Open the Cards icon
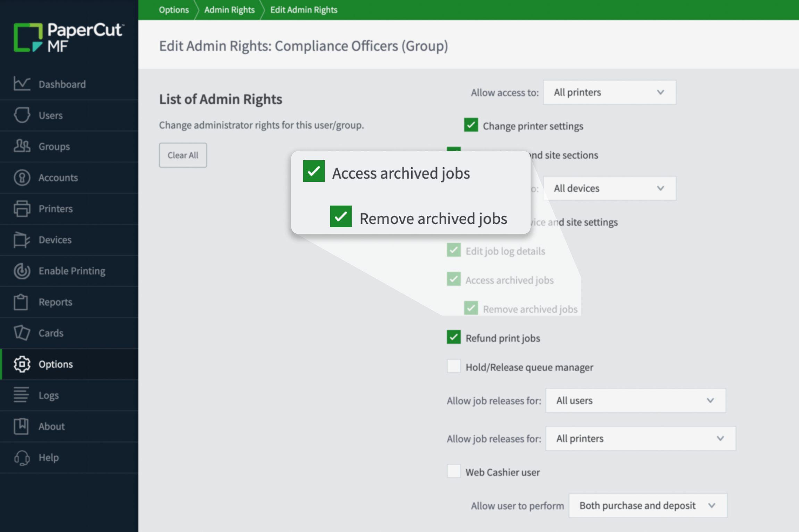The height and width of the screenshot is (532, 799). tap(22, 333)
